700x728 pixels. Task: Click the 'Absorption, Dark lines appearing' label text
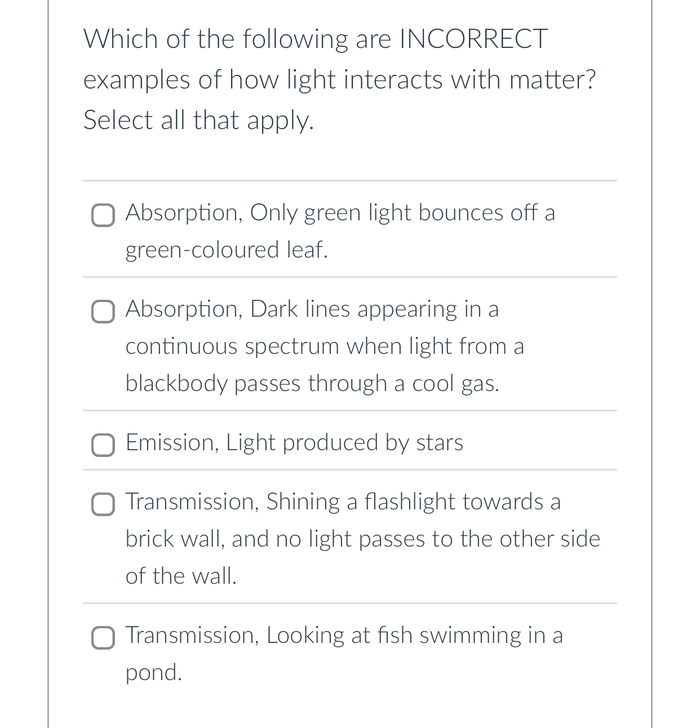pyautogui.click(x=325, y=346)
